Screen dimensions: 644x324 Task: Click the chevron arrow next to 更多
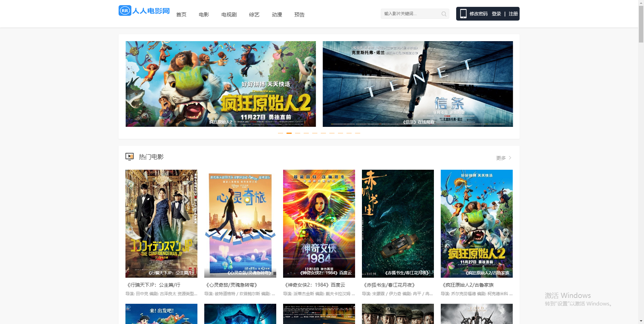[x=510, y=158]
